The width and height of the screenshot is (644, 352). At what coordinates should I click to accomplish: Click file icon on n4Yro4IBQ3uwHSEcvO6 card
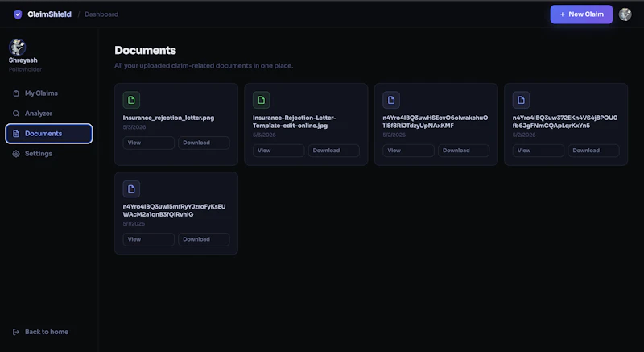coord(391,100)
